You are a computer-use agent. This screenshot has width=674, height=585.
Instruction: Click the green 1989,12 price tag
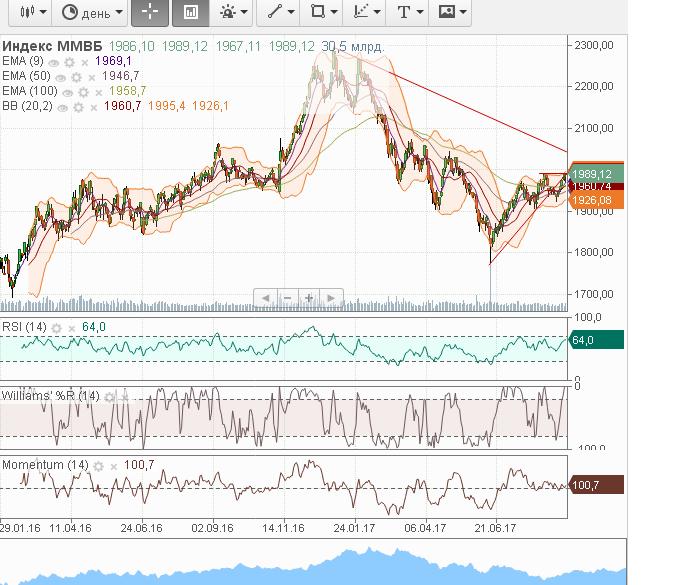(596, 174)
